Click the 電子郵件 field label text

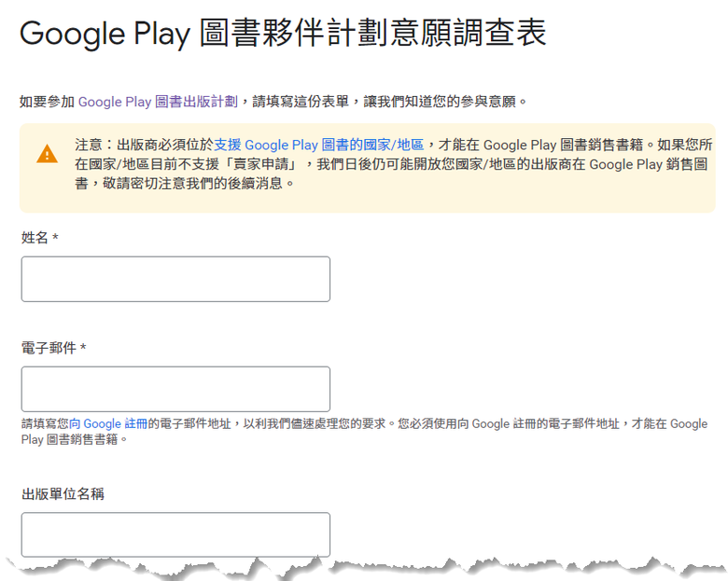pos(49,348)
